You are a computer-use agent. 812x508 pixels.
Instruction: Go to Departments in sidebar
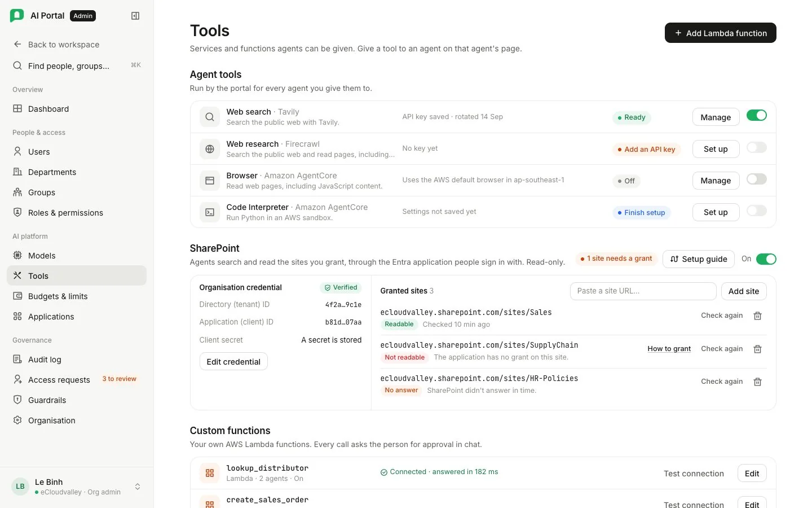[x=77, y=172]
